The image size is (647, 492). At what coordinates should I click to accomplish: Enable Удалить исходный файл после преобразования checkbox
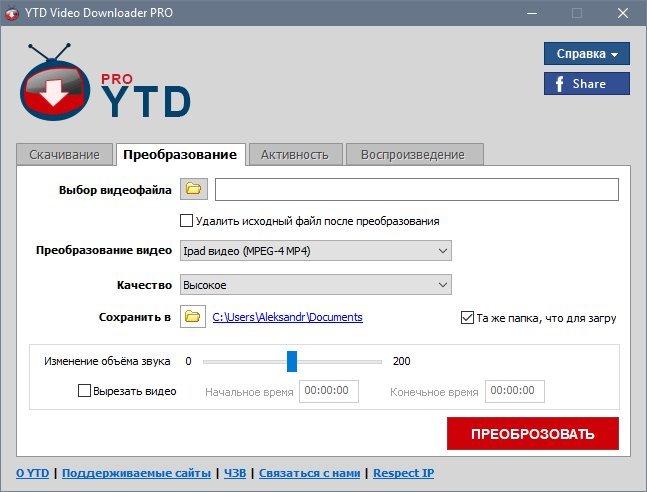[186, 221]
